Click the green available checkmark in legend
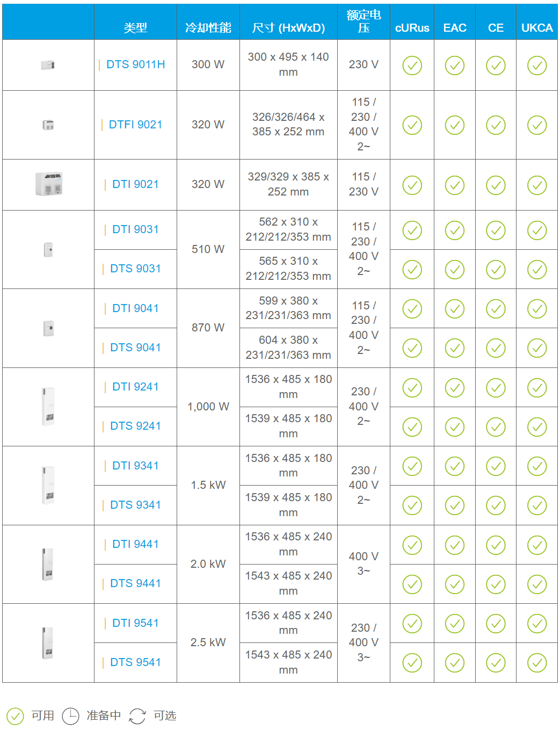 tap(15, 716)
